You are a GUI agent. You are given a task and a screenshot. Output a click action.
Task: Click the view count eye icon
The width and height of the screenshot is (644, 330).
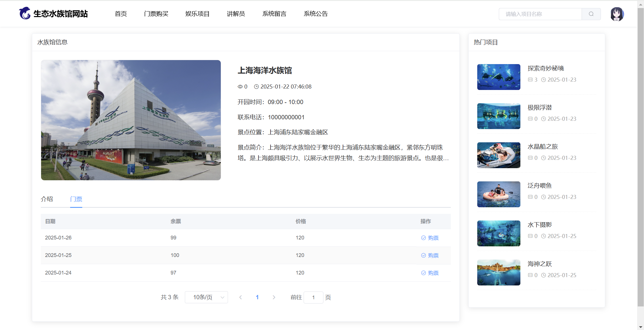click(240, 87)
